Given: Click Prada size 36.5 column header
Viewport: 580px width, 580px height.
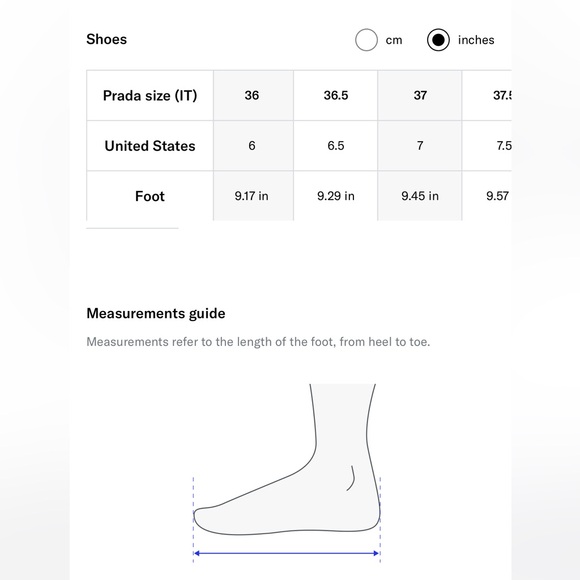Looking at the screenshot, I should tap(335, 95).
